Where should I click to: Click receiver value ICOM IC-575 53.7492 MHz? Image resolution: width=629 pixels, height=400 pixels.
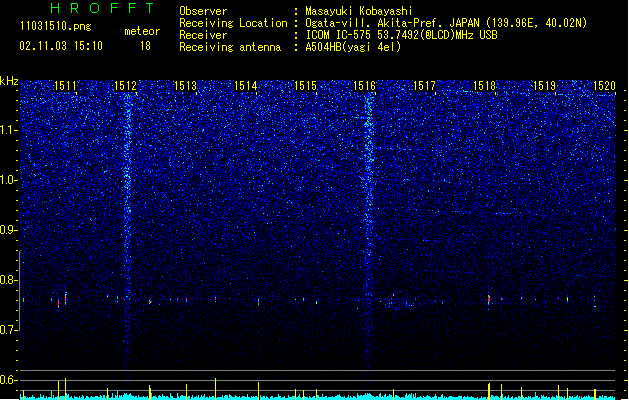click(x=402, y=35)
